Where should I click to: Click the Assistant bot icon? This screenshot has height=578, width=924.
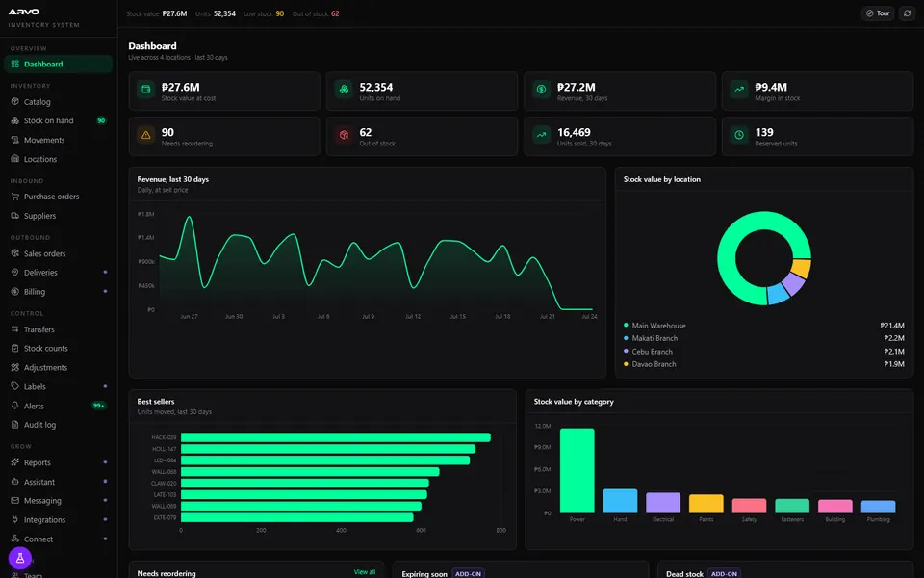click(15, 482)
